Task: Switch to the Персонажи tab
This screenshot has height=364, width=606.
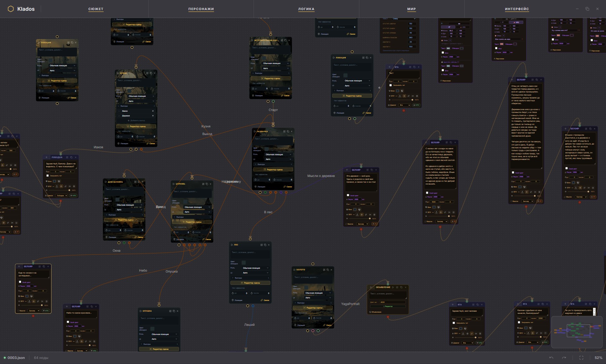Action: pos(201,9)
